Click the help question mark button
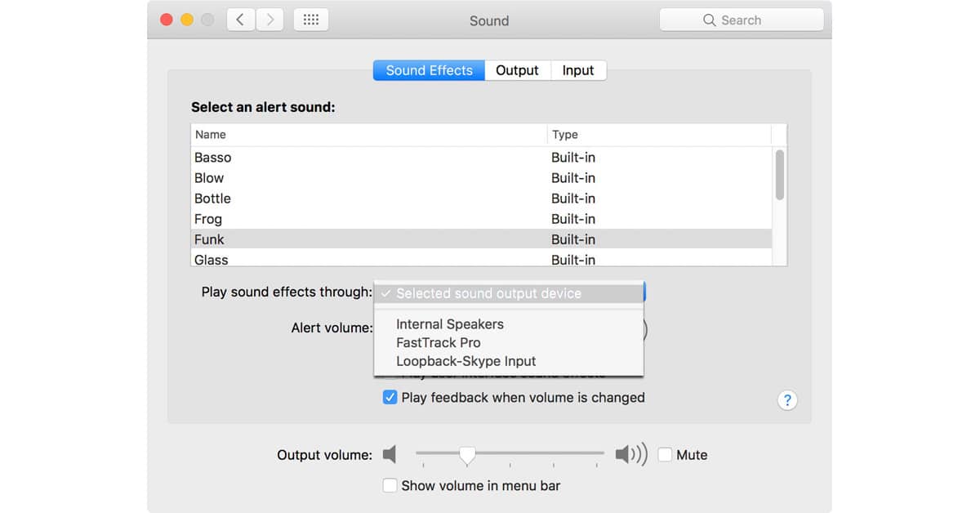The height and width of the screenshot is (513, 980). click(786, 400)
